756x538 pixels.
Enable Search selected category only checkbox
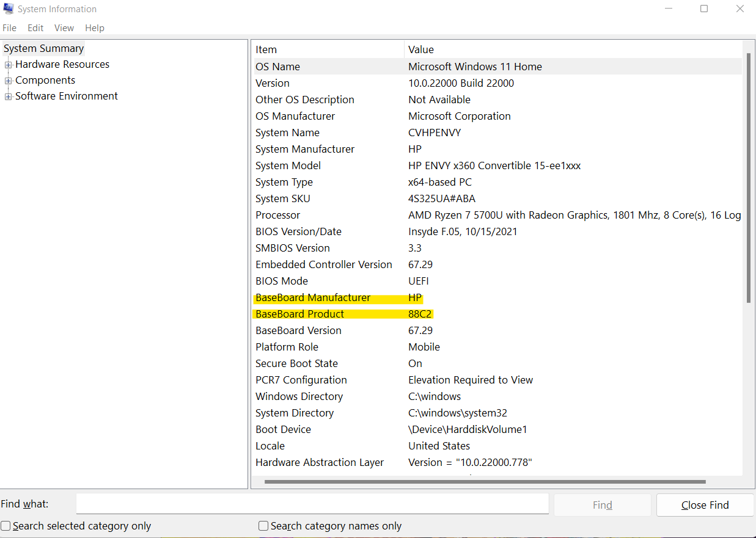(6, 526)
